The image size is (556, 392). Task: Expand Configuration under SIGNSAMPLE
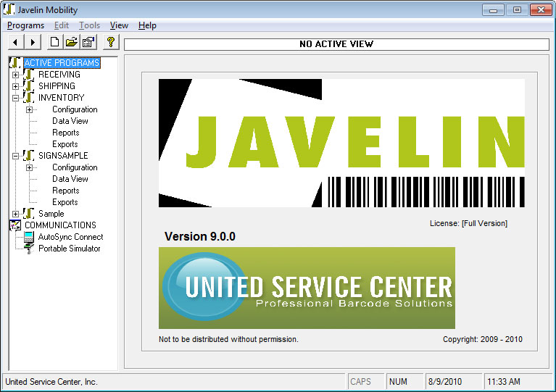point(30,167)
